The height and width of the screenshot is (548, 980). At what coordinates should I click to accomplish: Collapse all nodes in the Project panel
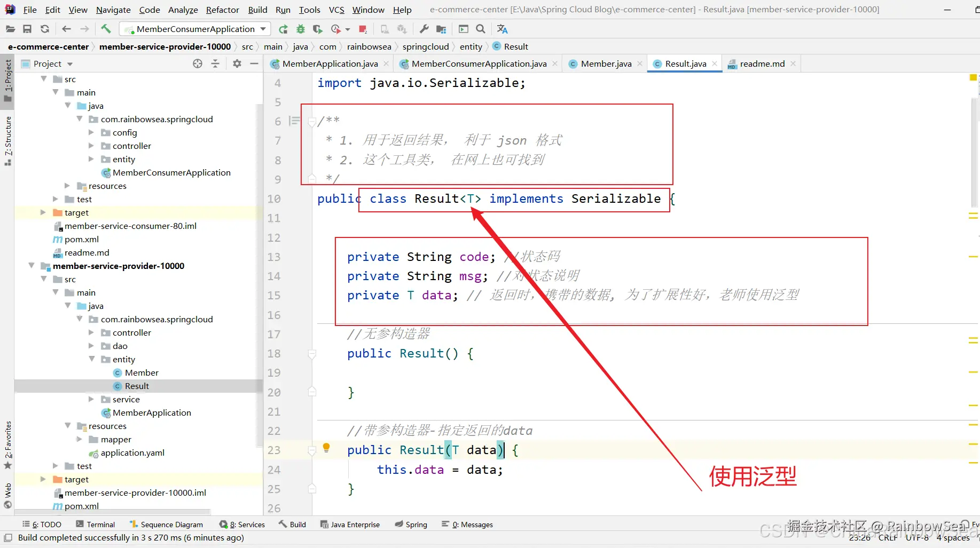point(215,63)
